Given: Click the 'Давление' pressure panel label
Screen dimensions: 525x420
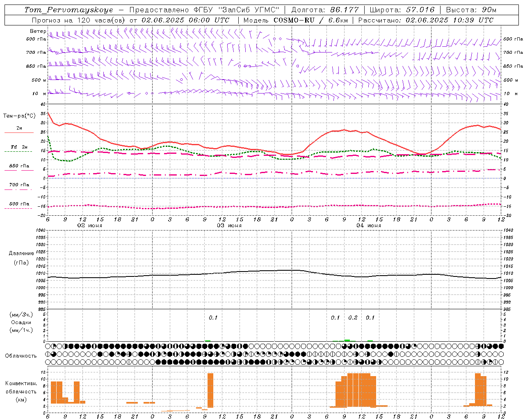Looking at the screenshot, I should coord(21,253).
